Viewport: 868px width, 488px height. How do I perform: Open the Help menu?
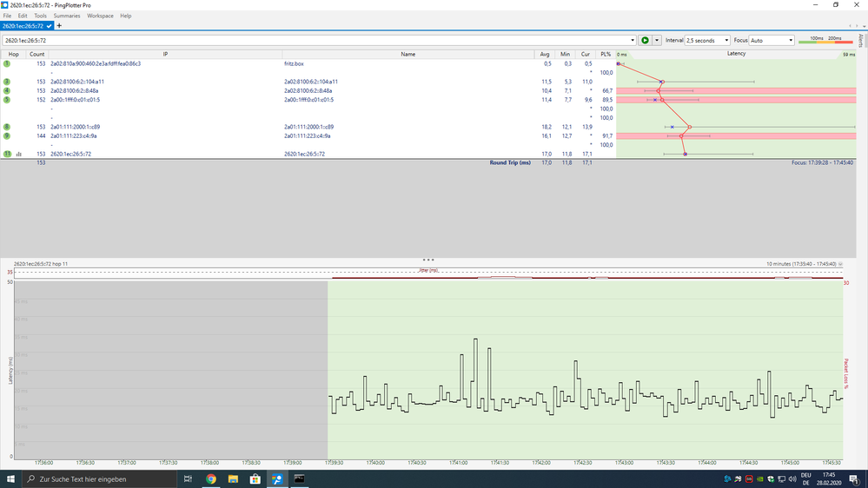pos(126,16)
